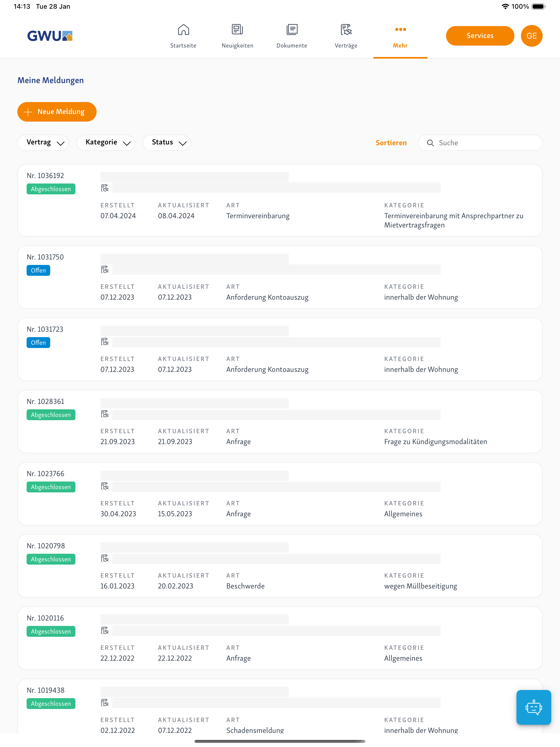Click contract icon in report Nr. 1020116
Screen dimensions: 560x747
pos(105,631)
